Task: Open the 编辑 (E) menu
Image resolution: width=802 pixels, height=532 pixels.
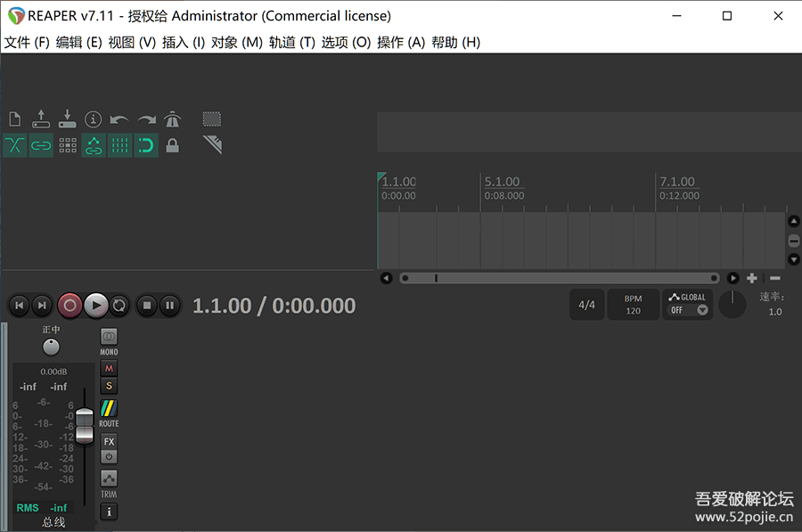Action: tap(79, 43)
